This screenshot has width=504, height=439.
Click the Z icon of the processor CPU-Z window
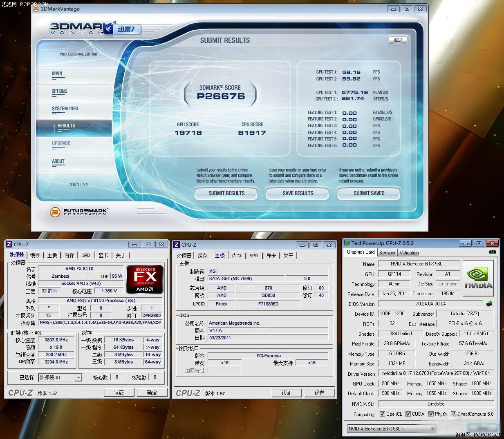pos(9,244)
